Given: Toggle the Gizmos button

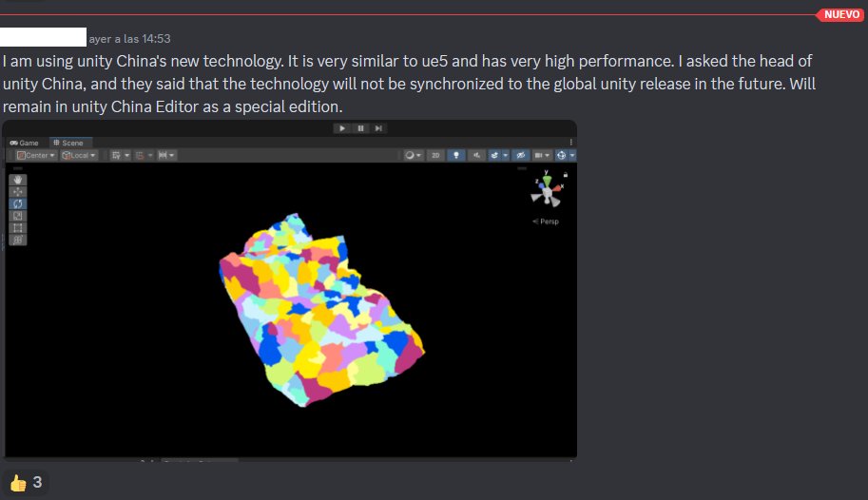Looking at the screenshot, I should click(x=561, y=156).
